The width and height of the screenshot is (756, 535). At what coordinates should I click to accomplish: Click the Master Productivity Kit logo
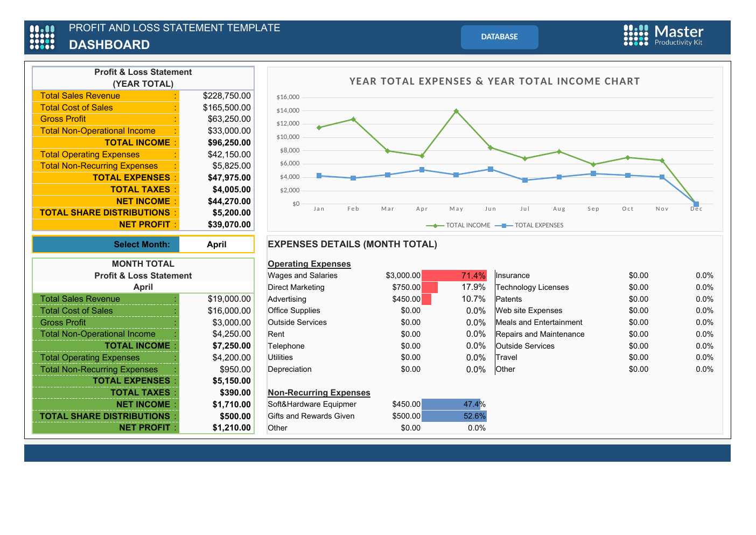663,36
